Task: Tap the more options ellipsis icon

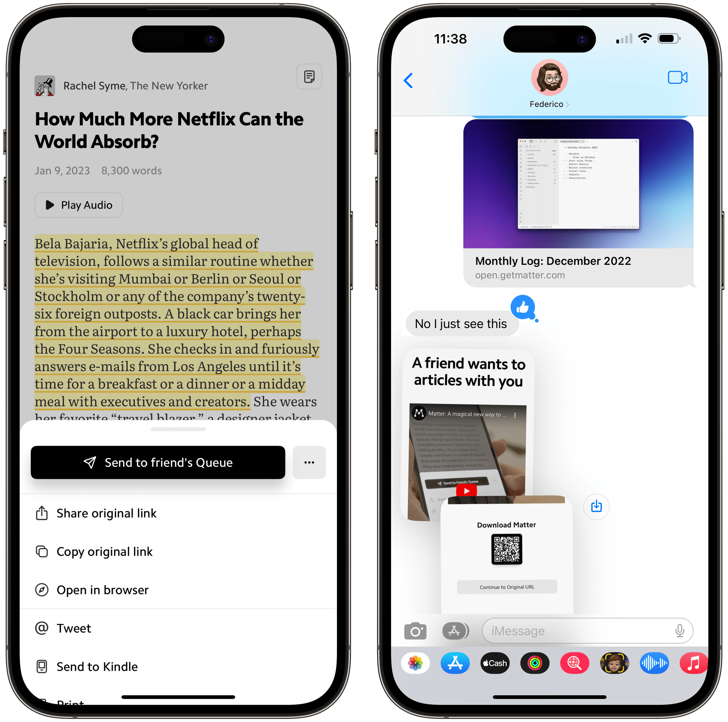Action: coord(309,461)
